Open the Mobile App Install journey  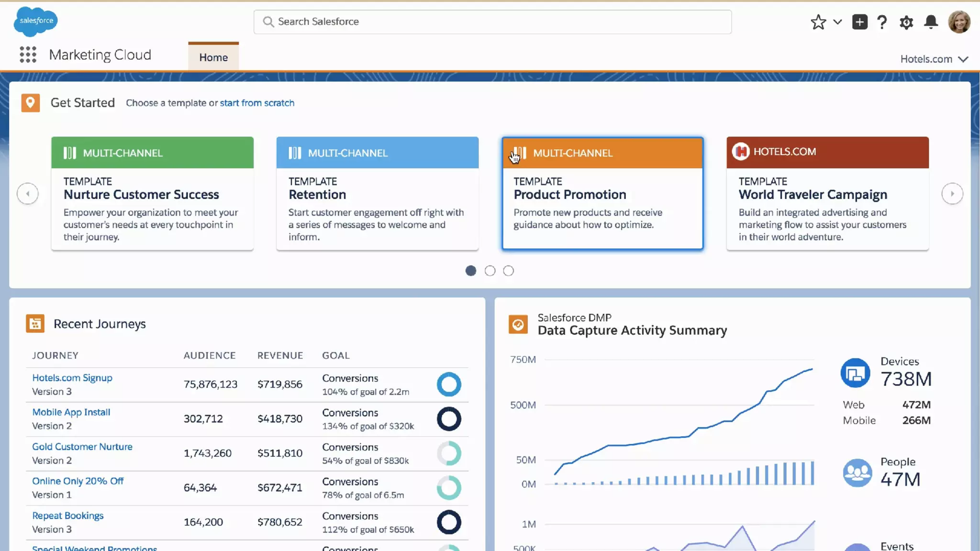(71, 412)
